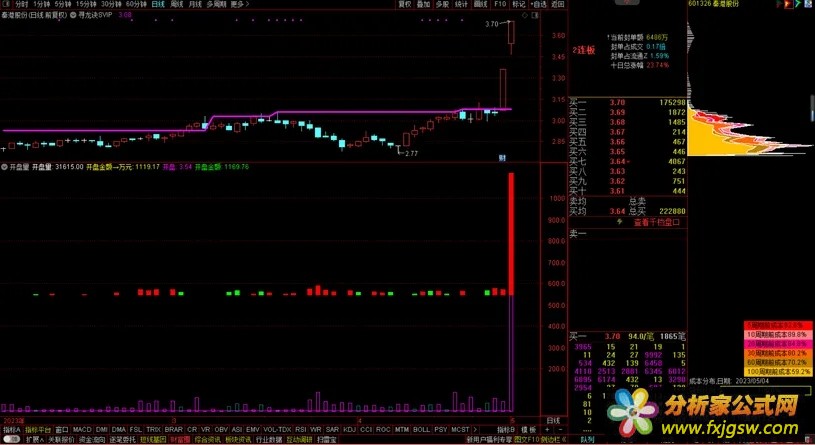The height and width of the screenshot is (445, 815).
Task: Open the 资金流向 tab
Action: tap(92, 440)
